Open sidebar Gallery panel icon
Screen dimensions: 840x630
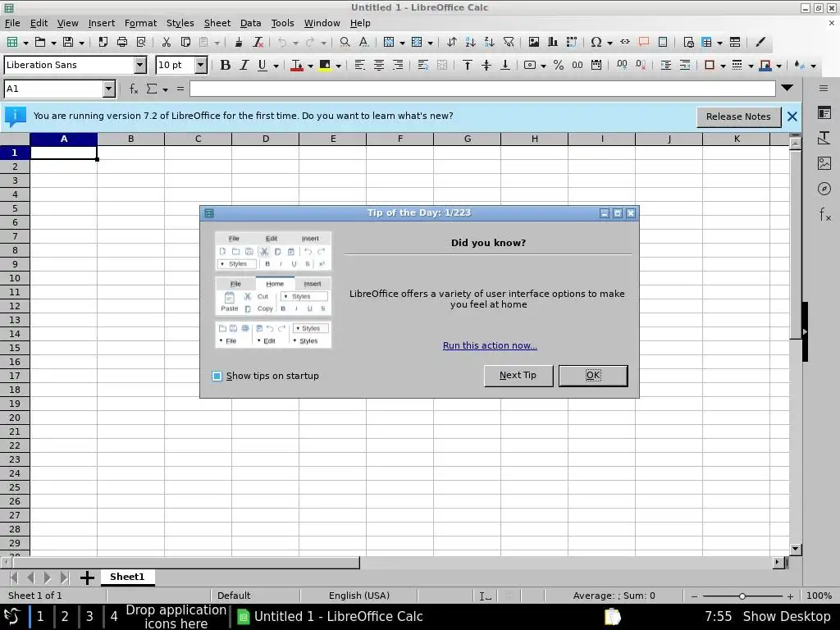coord(824,163)
